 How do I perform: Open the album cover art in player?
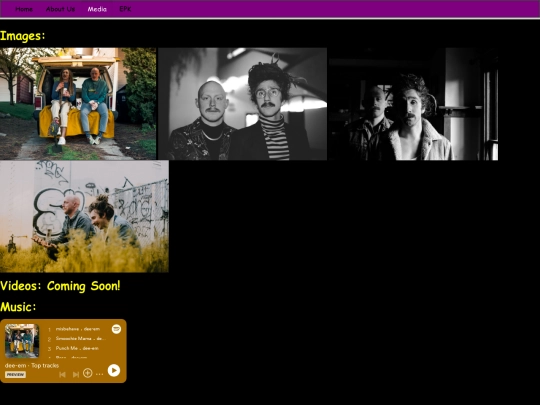click(x=22, y=341)
